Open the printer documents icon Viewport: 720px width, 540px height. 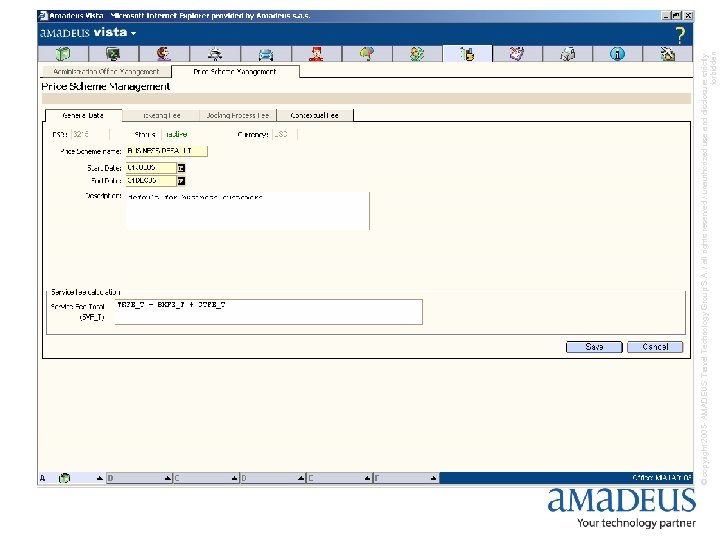tap(568, 54)
